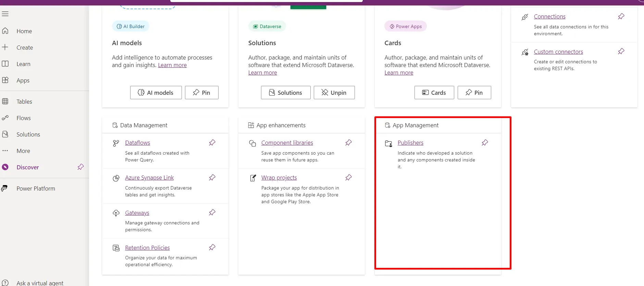Screen dimensions: 644x286
Task: Click the Dataverse tag
Action: 267,26
